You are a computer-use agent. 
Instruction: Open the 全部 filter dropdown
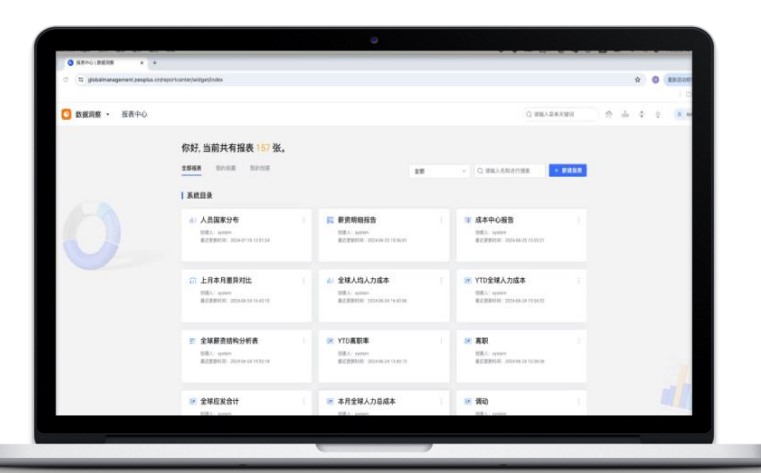tap(439, 171)
